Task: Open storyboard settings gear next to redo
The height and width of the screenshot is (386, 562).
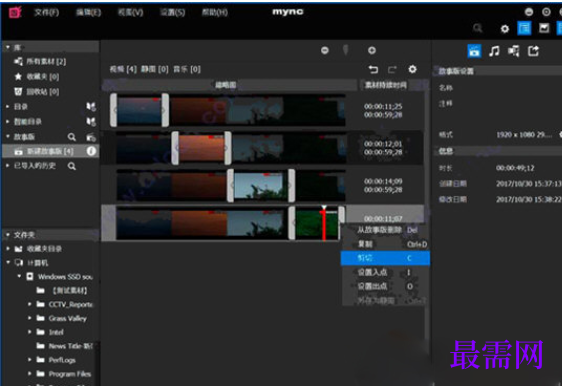Action: click(413, 69)
